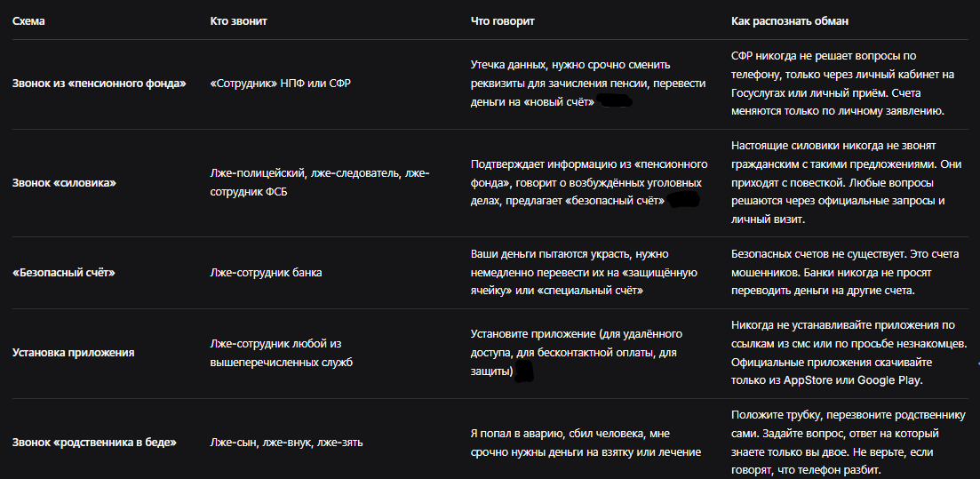Image resolution: width=980 pixels, height=479 pixels.
Task: Select the row title Звонок «силовика»
Action: [x=64, y=182]
